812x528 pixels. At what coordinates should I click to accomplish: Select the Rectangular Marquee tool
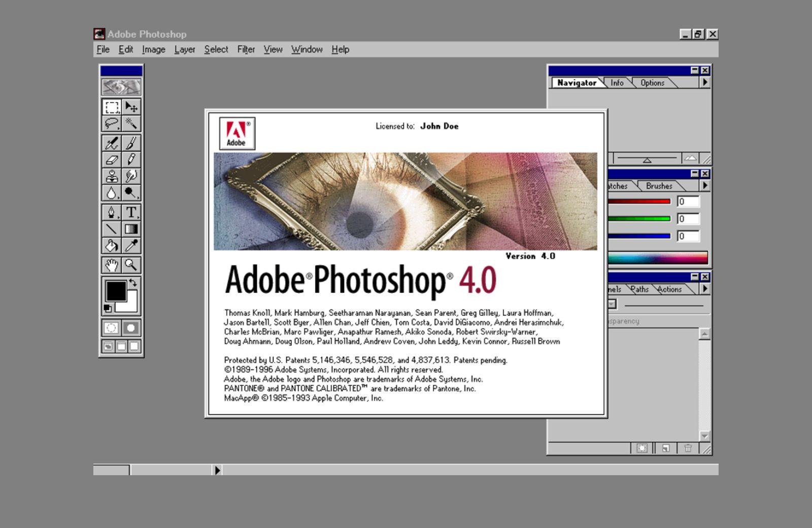[x=112, y=107]
